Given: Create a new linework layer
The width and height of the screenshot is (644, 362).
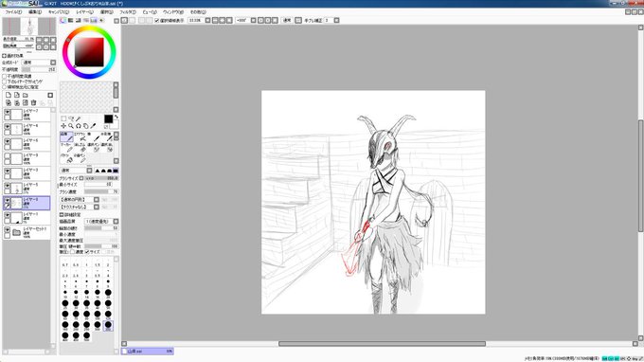Looking at the screenshot, I should point(17,95).
